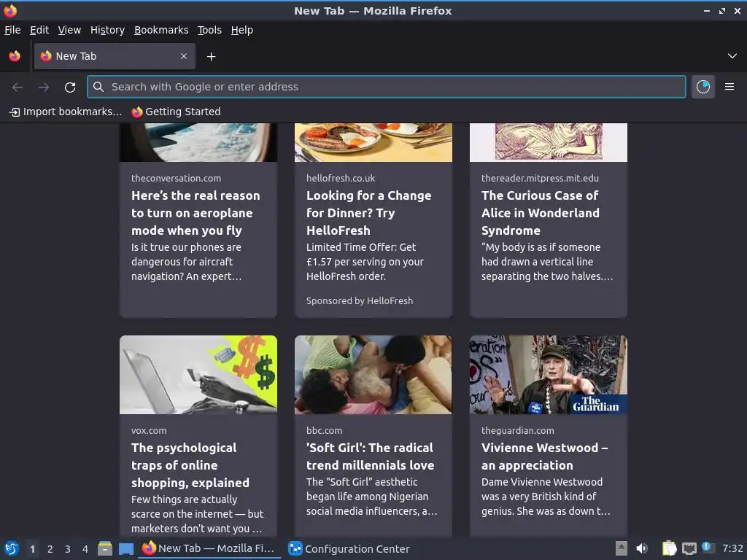This screenshot has height=560, width=747.
Task: Click the Sponsored by HelloFresh text
Action: pos(360,301)
